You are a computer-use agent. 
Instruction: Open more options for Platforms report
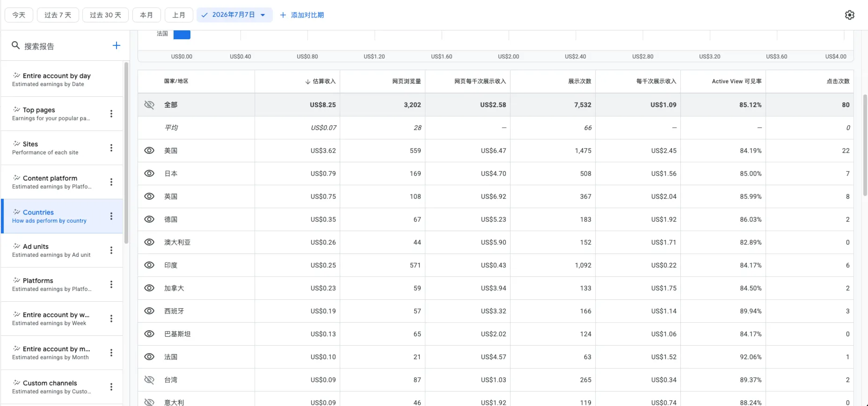point(111,284)
